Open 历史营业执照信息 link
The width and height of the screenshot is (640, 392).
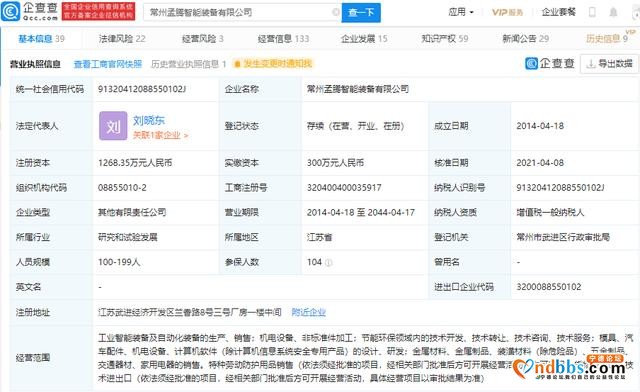click(188, 64)
